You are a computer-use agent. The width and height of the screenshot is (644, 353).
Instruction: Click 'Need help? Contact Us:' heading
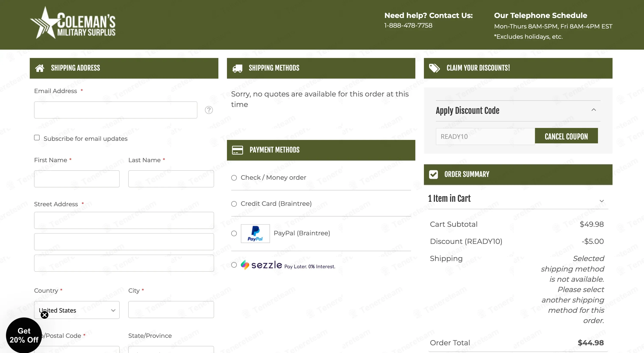[x=428, y=15]
